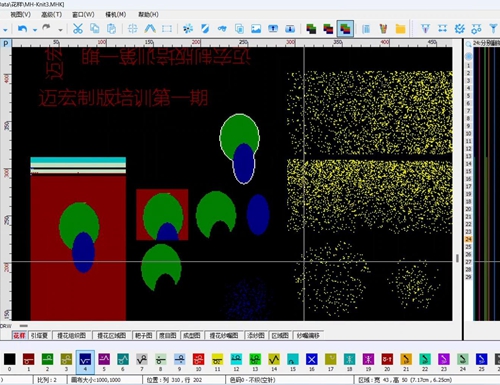Click the Redo arrow icon

pyautogui.click(x=46, y=28)
